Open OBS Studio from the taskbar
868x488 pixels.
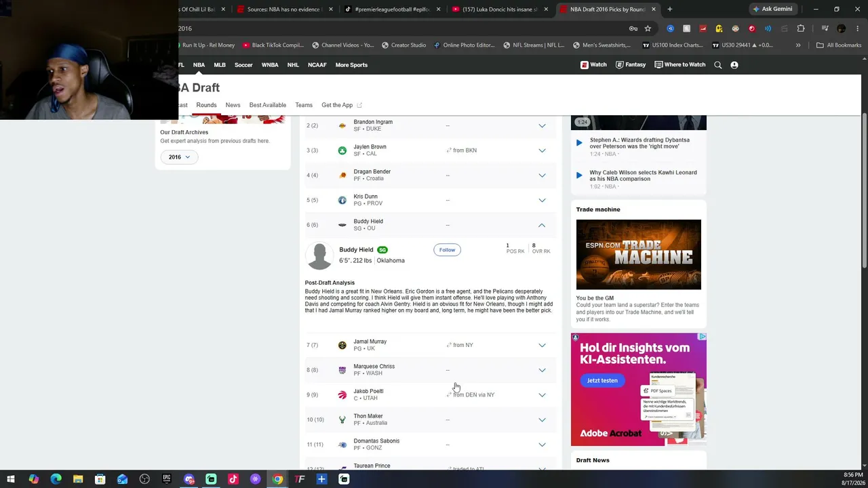[144, 479]
